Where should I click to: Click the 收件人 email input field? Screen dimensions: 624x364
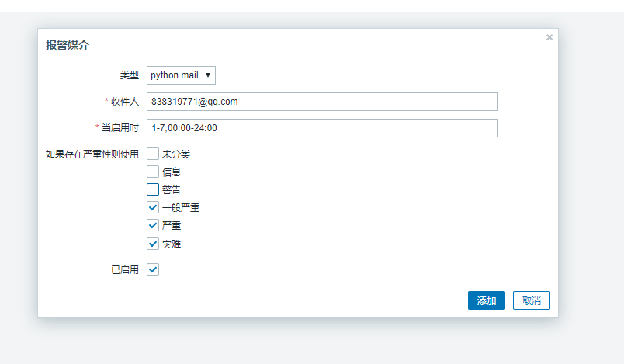tap(322, 102)
